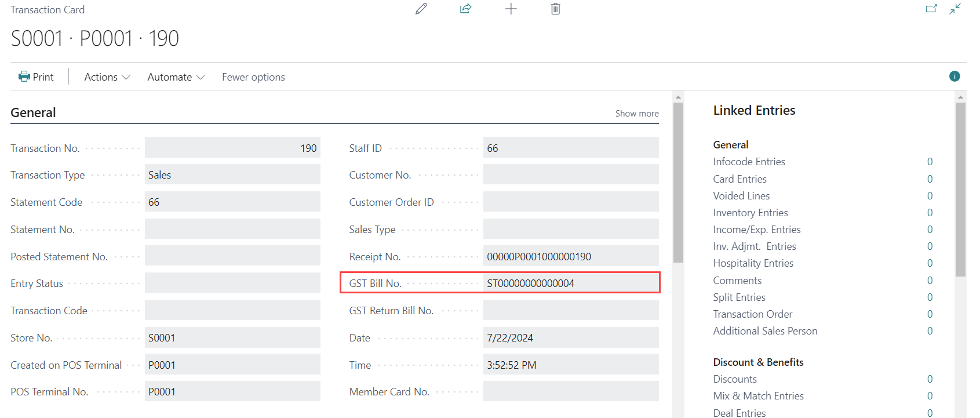The width and height of the screenshot is (980, 418).
Task: Click the Receipt No. field
Action: [x=570, y=257]
